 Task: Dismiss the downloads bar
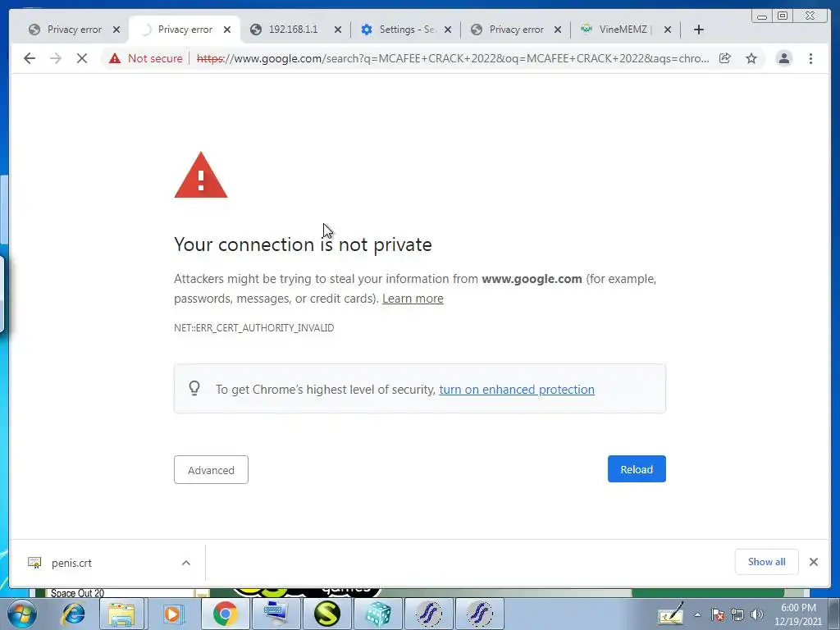(x=813, y=562)
